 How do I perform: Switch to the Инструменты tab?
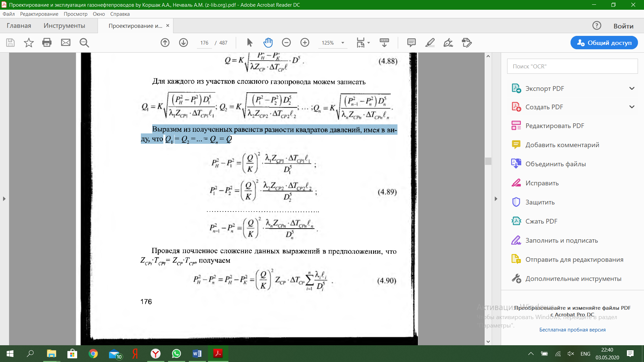tap(64, 26)
